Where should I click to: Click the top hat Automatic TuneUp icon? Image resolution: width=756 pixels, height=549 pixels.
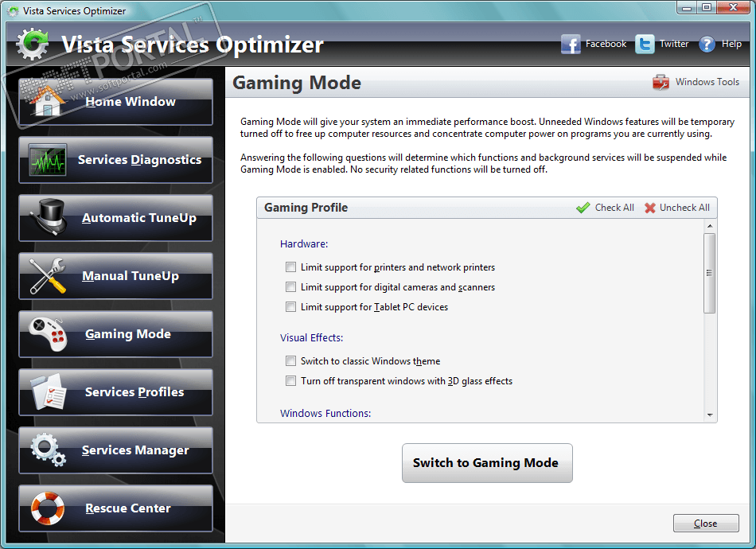(x=49, y=217)
